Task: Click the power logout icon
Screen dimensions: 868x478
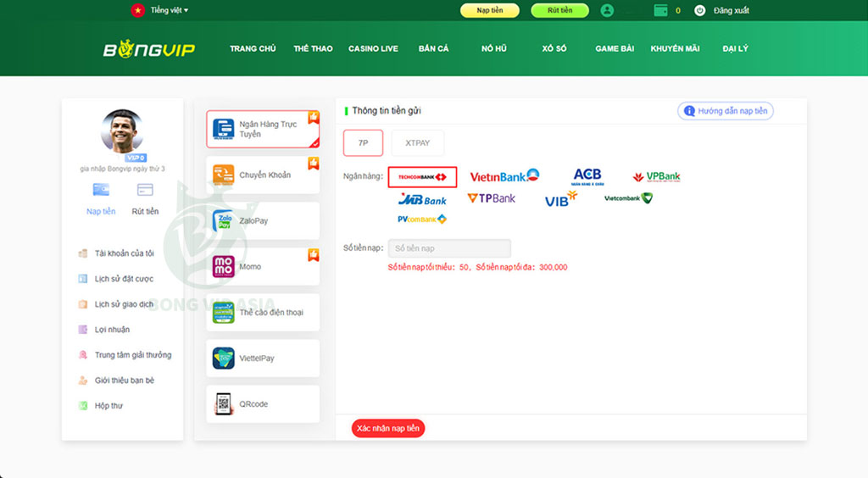Action: (x=699, y=10)
